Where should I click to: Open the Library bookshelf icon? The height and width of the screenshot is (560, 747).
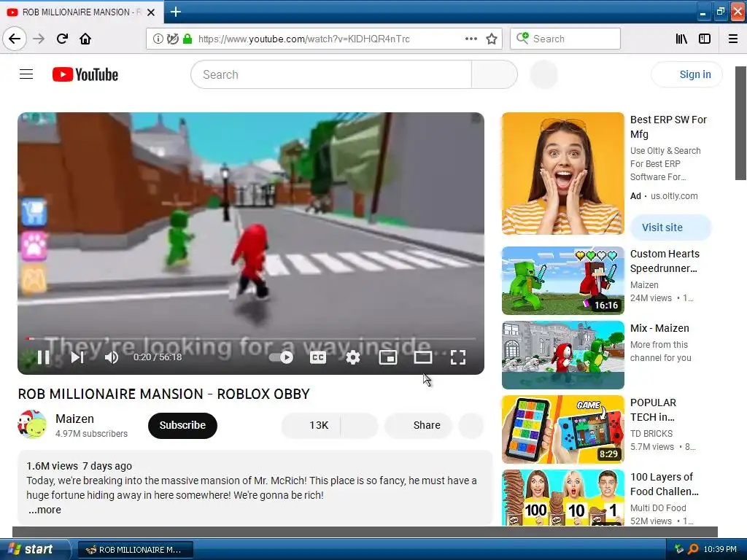click(681, 39)
